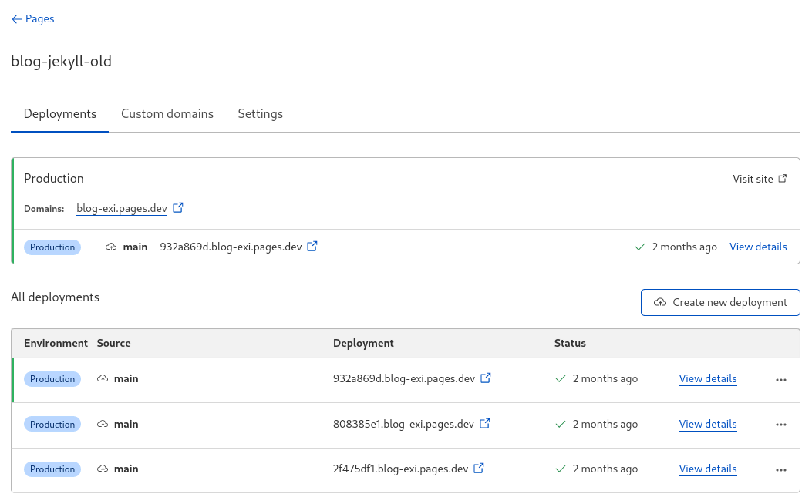This screenshot has width=812, height=504.
Task: Click the external link icon beside Visit site
Action: click(x=783, y=178)
